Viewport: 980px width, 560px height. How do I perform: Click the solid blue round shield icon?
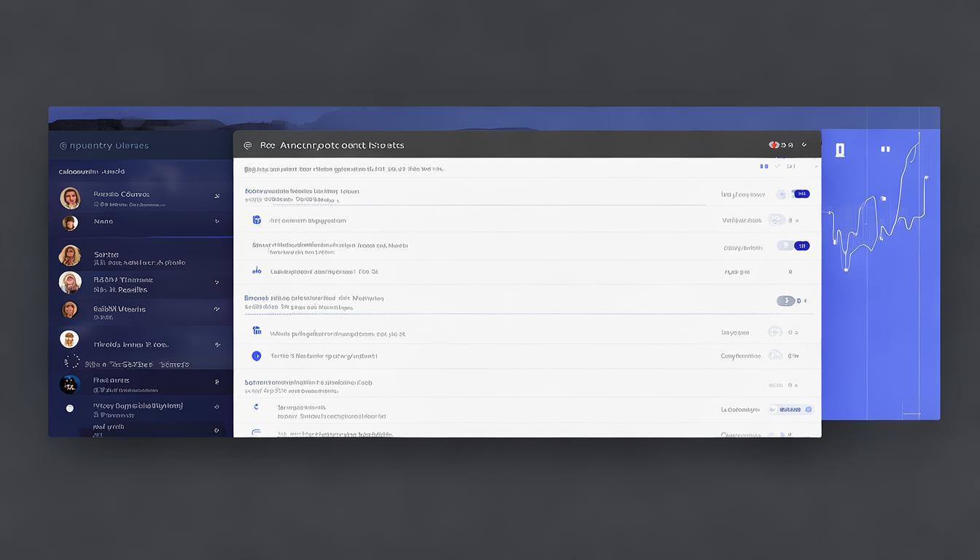257,357
